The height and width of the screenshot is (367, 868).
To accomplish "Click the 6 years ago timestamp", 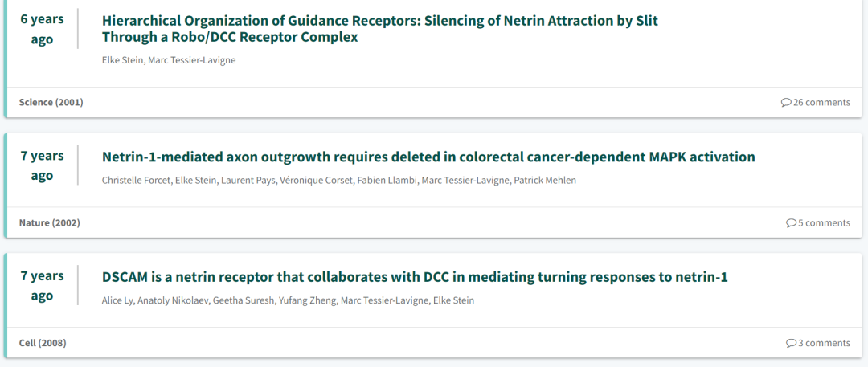I will coord(42,29).
